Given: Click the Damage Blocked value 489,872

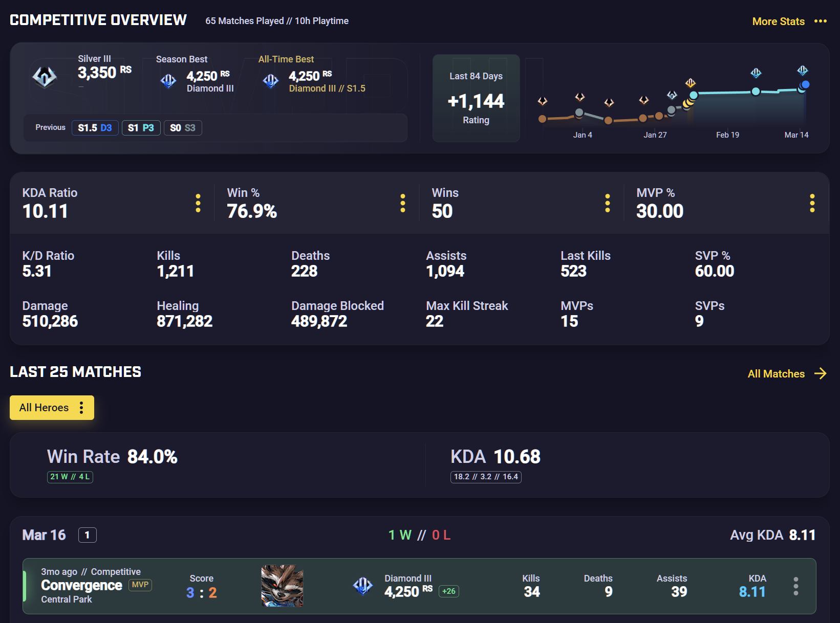Looking at the screenshot, I should click(319, 321).
